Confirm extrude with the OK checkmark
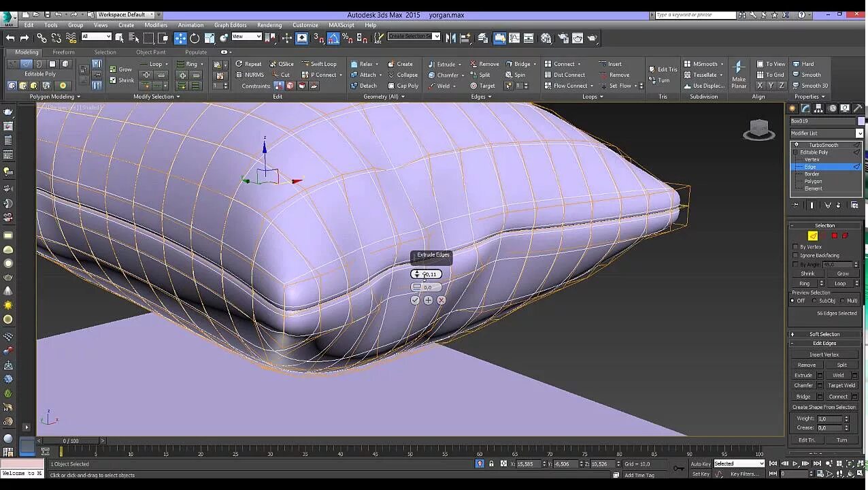 [415, 300]
